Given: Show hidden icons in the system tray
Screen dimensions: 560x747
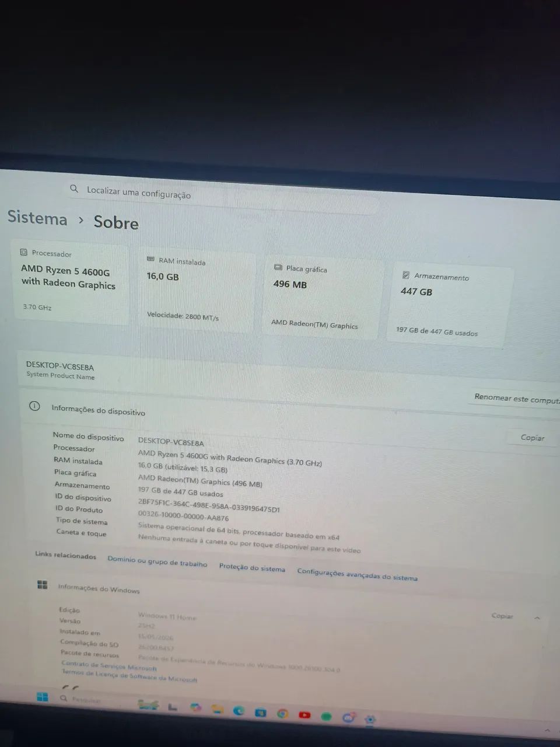Looking at the screenshot, I should click(x=547, y=730).
